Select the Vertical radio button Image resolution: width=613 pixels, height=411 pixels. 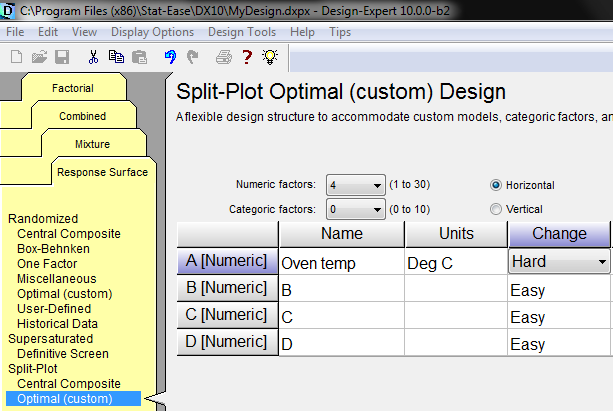pyautogui.click(x=496, y=209)
